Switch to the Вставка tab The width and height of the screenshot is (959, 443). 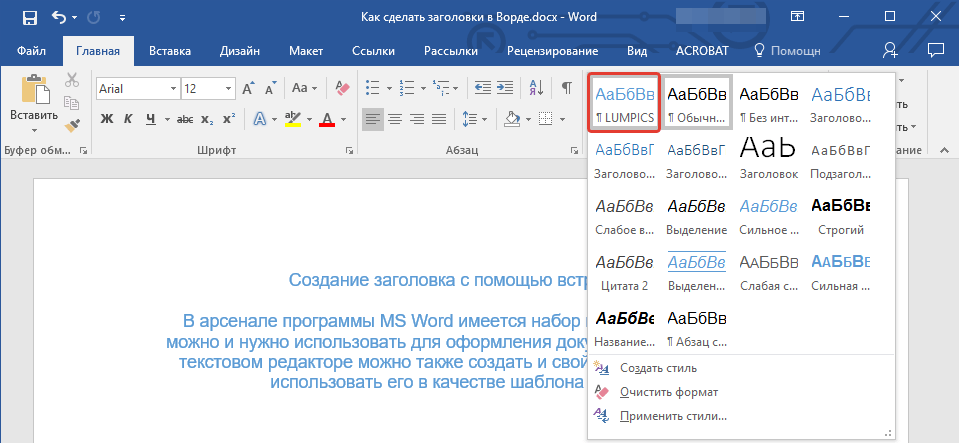(170, 50)
